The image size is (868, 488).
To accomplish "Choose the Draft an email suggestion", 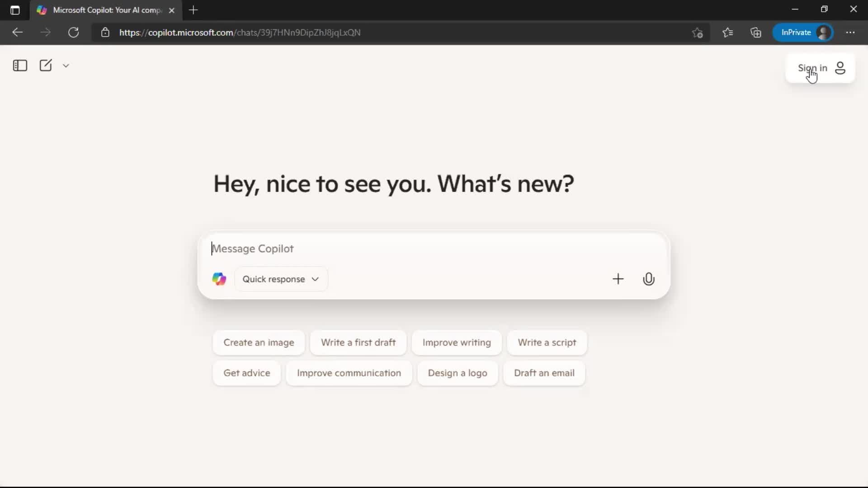I will [x=544, y=373].
